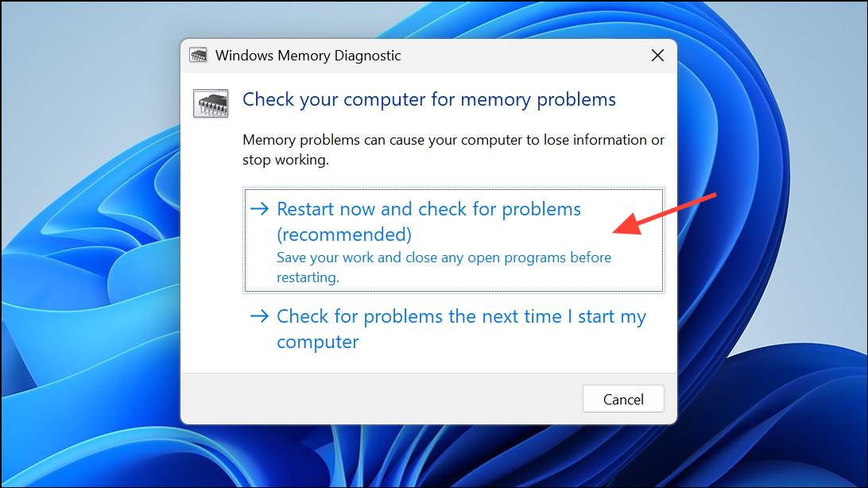Click the red annotation arrow
868x488 pixels.
pyautogui.click(x=665, y=214)
